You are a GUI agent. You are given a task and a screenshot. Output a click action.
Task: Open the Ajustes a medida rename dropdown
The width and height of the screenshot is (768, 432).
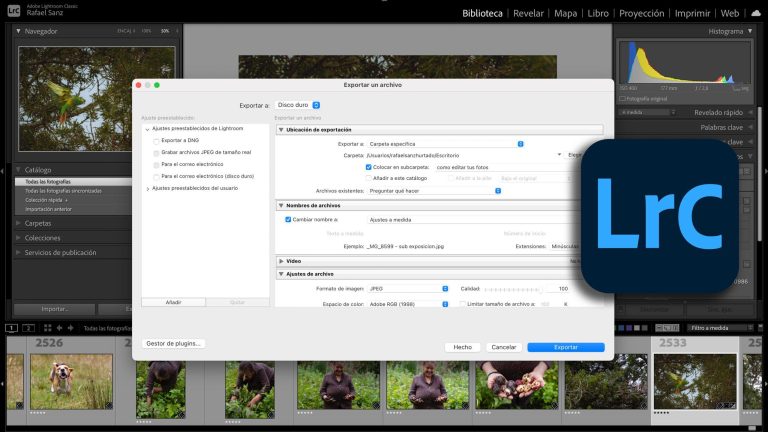(474, 220)
